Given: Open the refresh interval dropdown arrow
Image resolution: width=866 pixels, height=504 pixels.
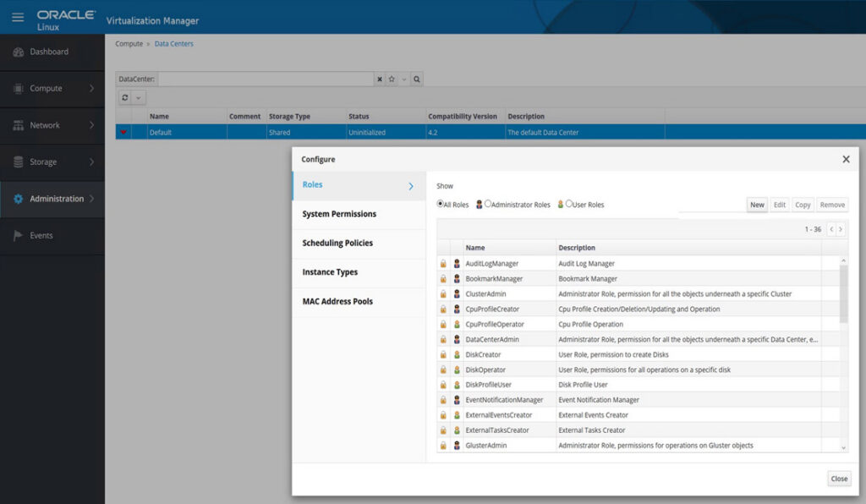Looking at the screenshot, I should pyautogui.click(x=139, y=98).
